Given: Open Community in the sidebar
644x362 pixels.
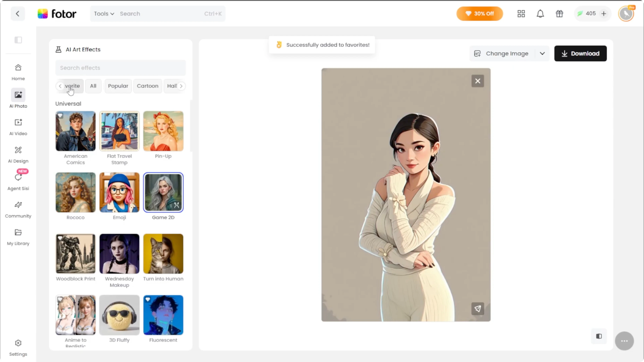Looking at the screenshot, I should coord(18,209).
